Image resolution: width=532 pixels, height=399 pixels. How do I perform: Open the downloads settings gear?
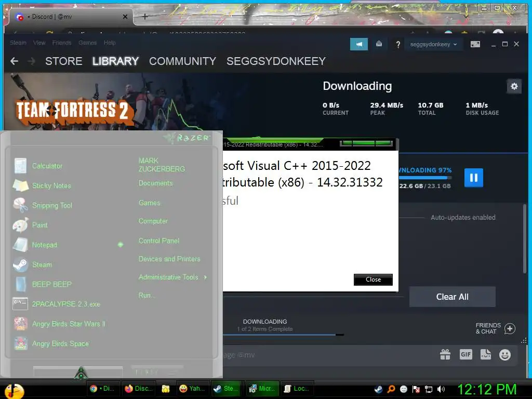coord(514,86)
